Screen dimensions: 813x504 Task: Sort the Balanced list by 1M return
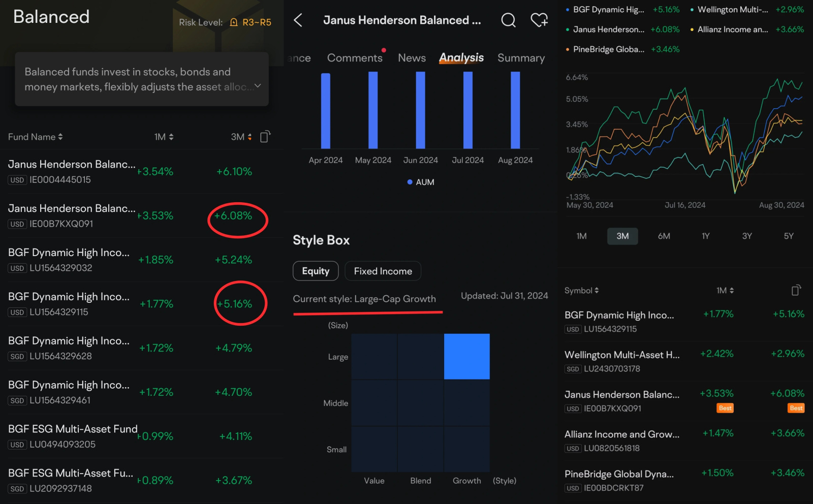(164, 137)
